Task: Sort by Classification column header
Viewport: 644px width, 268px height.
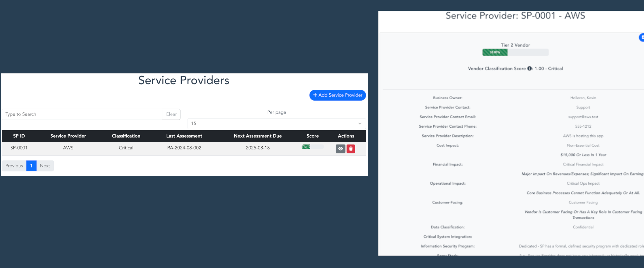Action: click(x=126, y=136)
